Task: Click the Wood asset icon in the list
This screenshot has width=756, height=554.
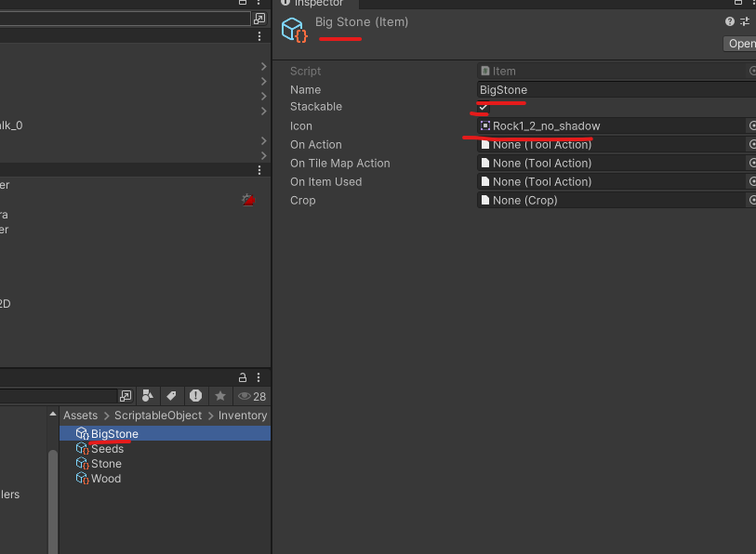Action: click(x=83, y=479)
